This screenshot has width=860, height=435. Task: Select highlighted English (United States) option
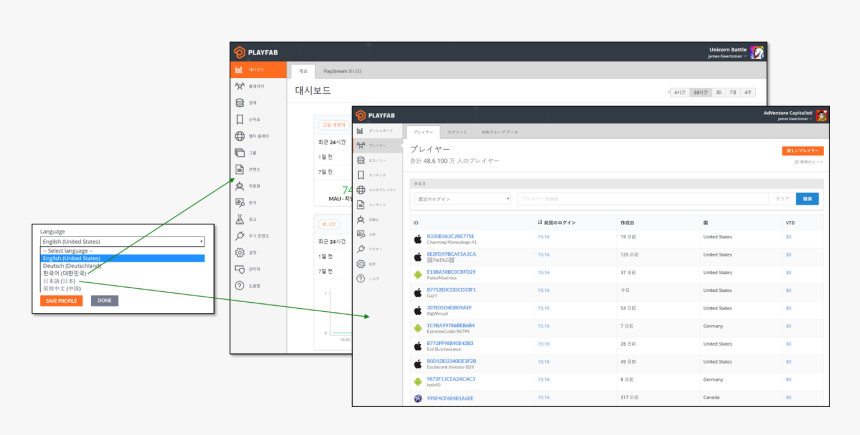(122, 258)
